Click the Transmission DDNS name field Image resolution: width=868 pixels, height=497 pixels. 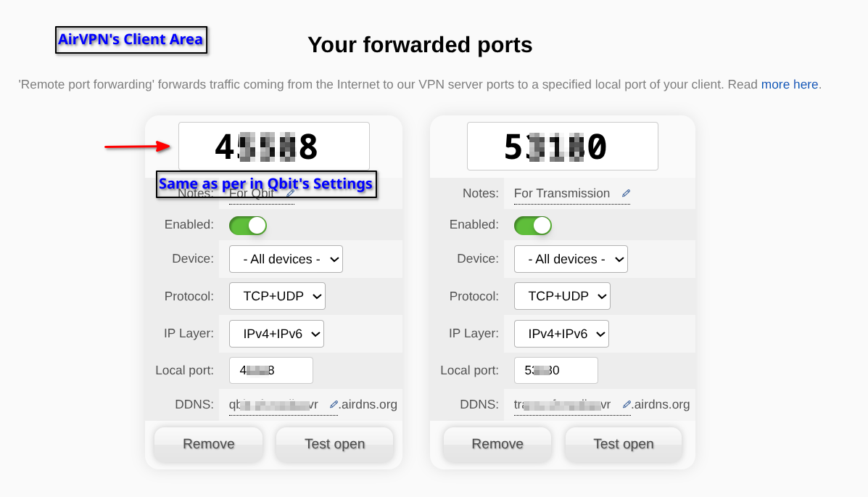click(562, 404)
